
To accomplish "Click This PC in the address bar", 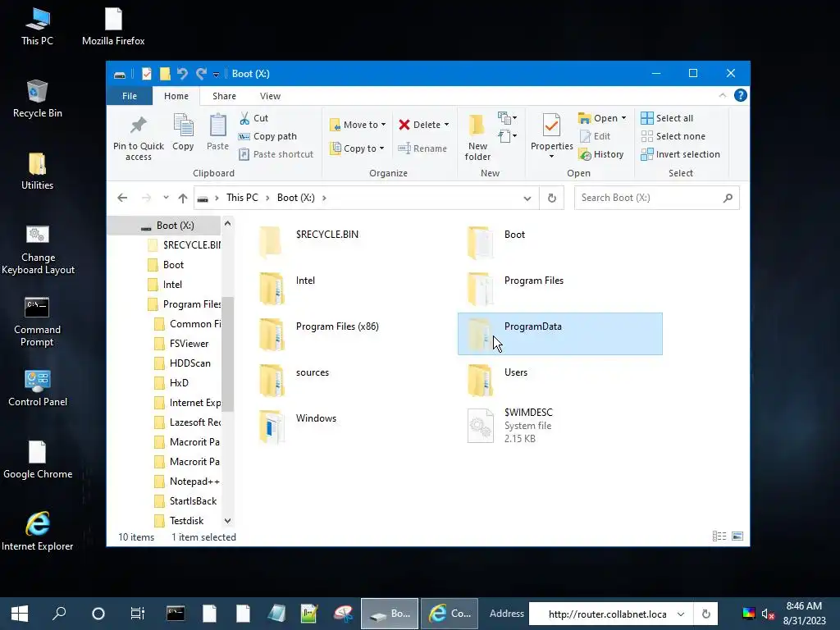I will coord(242,198).
